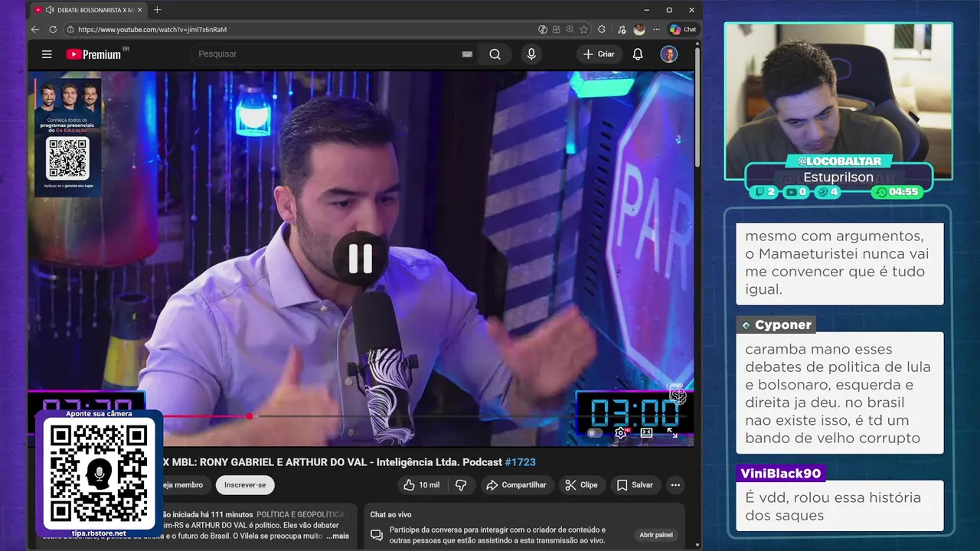Click the search magnifier button
The width and height of the screenshot is (980, 551).
pos(495,54)
